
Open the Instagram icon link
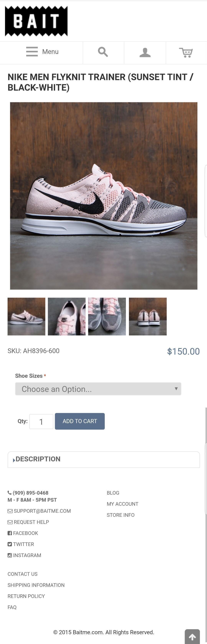pos(10,555)
